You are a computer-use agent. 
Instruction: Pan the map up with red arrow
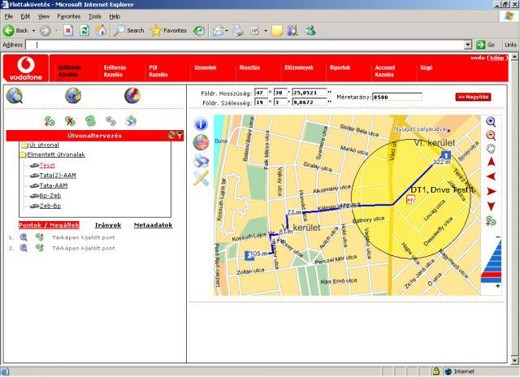pos(491,162)
